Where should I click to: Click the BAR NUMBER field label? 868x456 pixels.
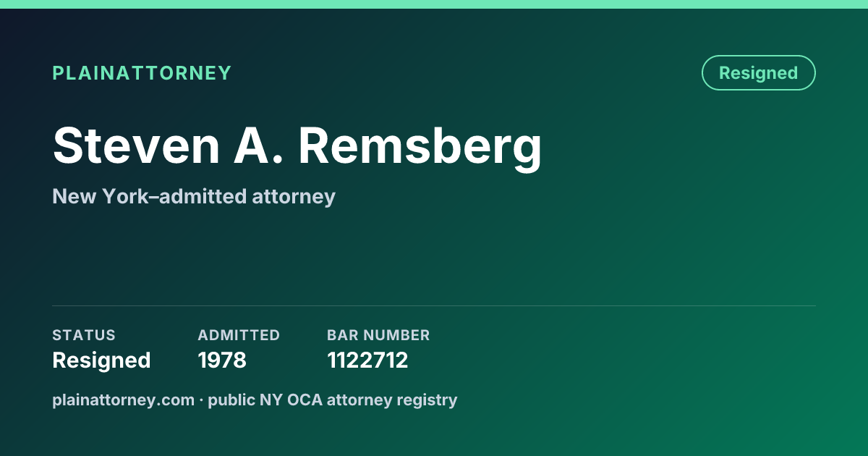[x=378, y=335]
